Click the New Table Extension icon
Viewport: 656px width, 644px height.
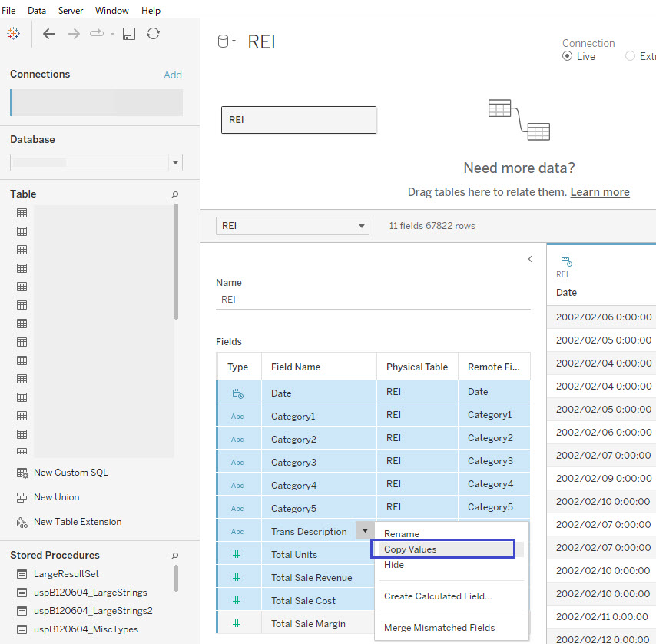[22, 523]
